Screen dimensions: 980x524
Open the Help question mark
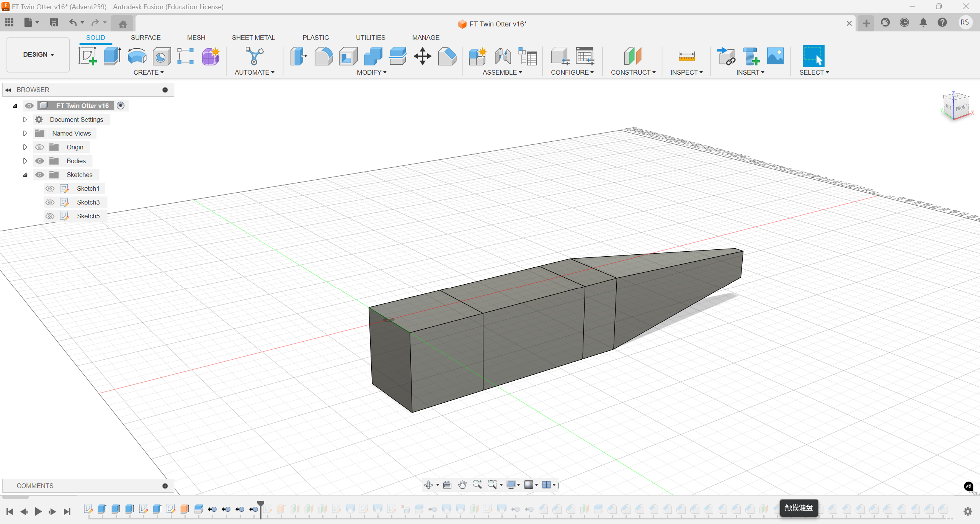pos(942,22)
